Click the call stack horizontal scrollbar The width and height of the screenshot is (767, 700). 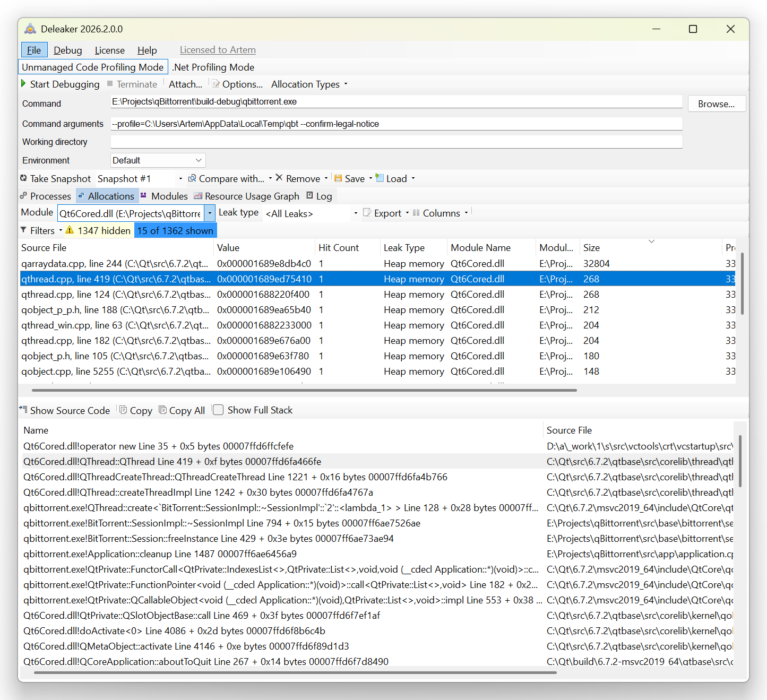click(x=295, y=672)
